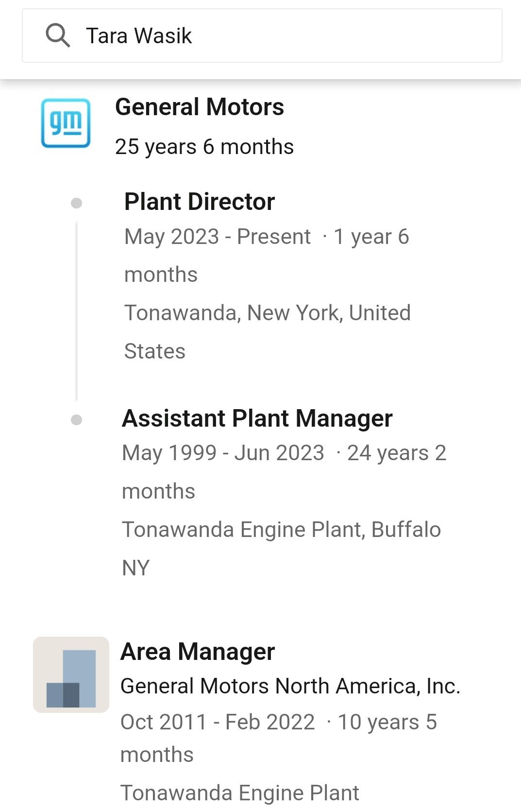Open General Motors North America, Inc. company

(290, 686)
